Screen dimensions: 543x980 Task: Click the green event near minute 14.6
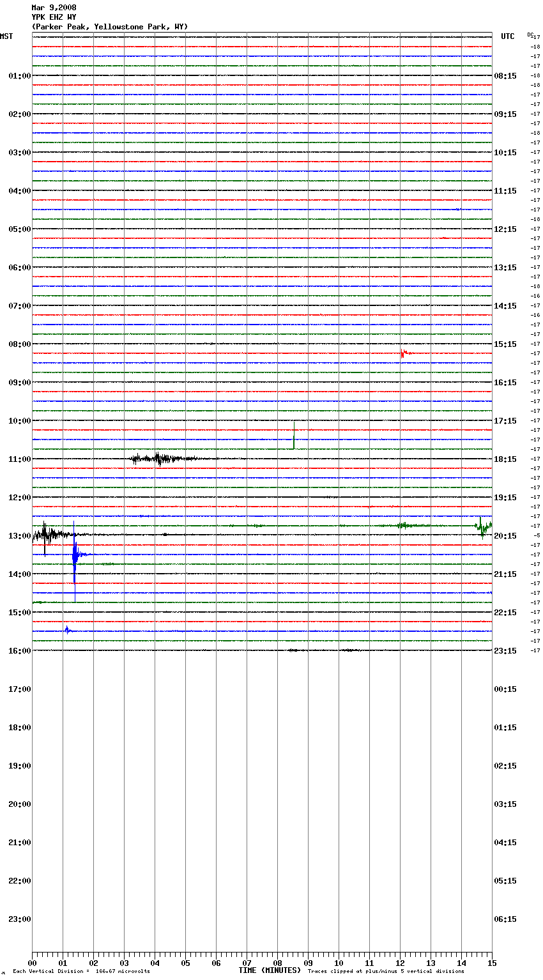(483, 526)
